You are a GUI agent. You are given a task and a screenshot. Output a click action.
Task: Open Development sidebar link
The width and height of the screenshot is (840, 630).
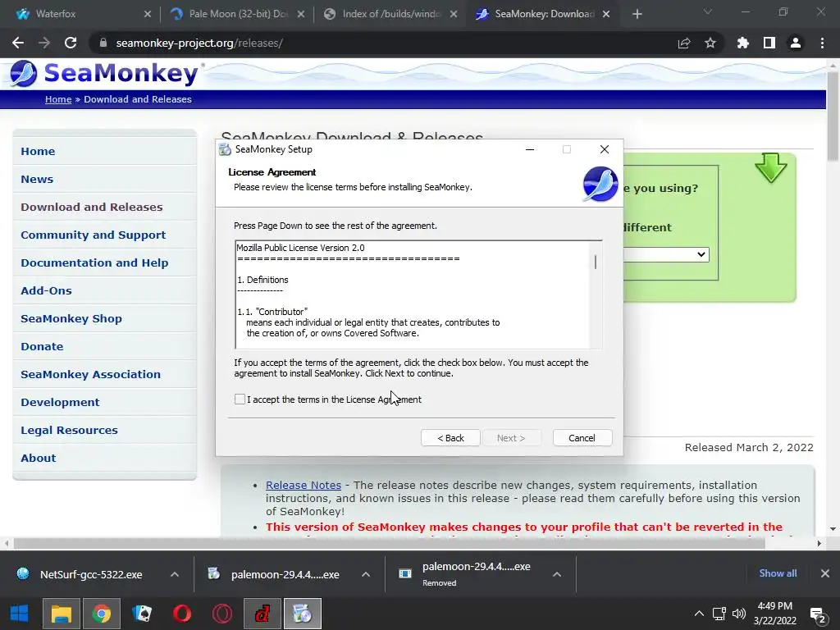point(60,402)
